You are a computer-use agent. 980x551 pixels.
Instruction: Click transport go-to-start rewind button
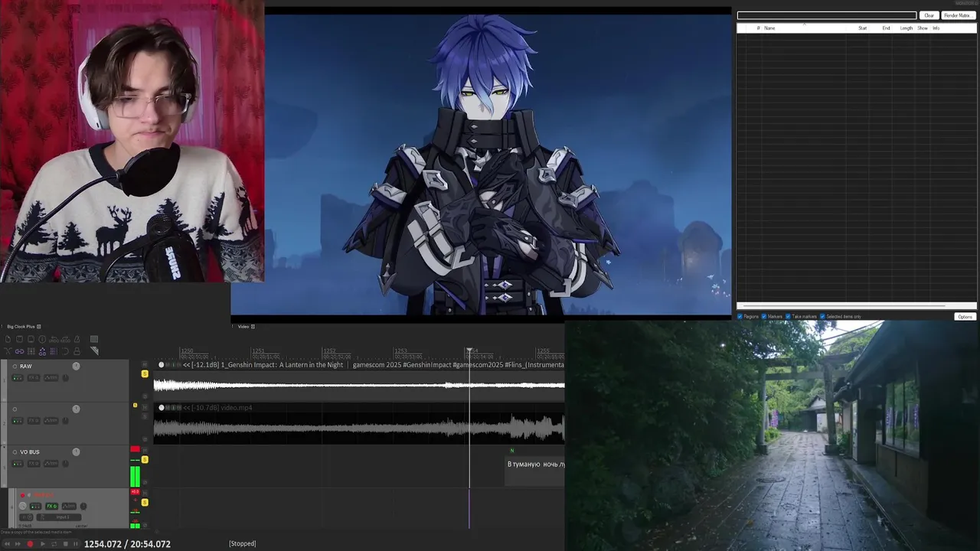[x=7, y=544]
